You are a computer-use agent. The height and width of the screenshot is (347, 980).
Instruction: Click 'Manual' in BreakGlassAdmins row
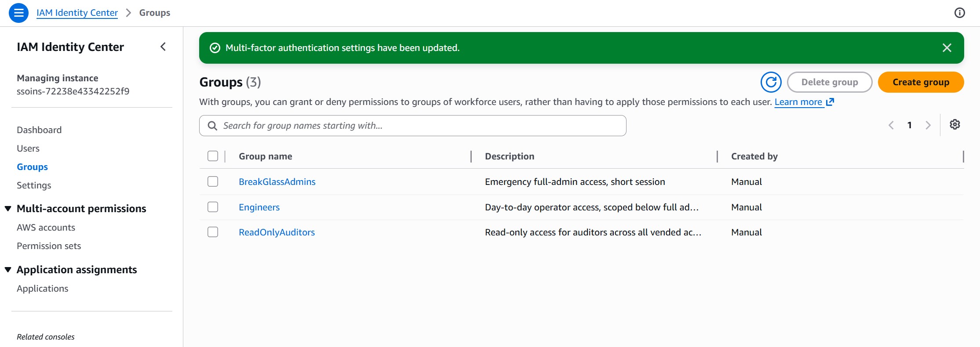[x=747, y=182]
